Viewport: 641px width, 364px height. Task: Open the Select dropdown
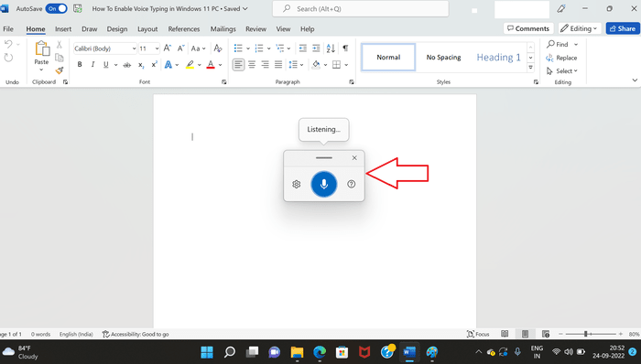coord(562,71)
